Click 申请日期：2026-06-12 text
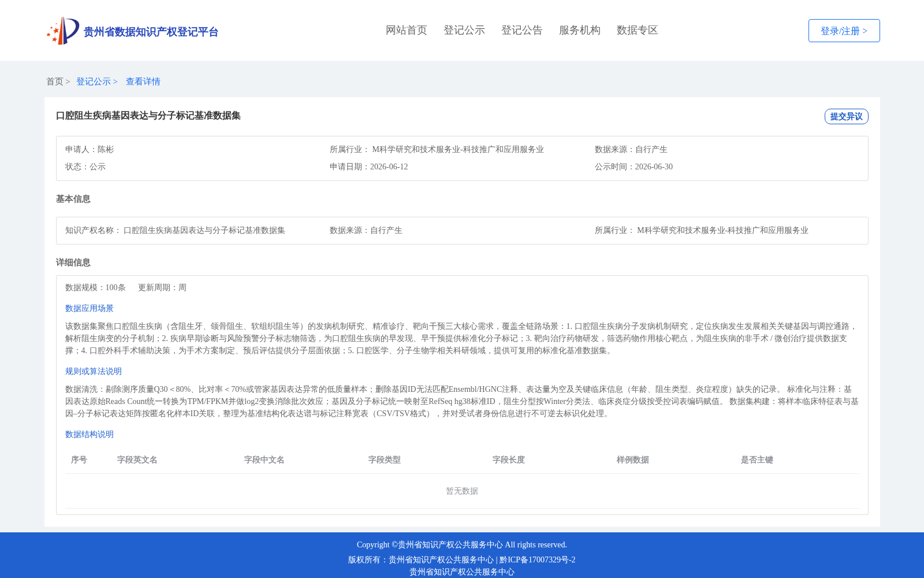The height and width of the screenshot is (578, 924). [x=368, y=166]
